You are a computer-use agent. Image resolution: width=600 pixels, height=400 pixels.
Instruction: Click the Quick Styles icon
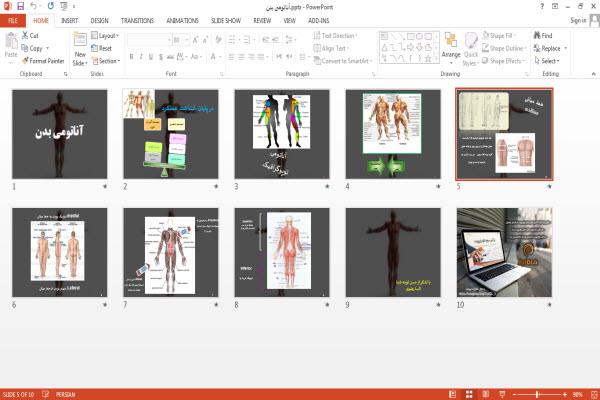[471, 41]
